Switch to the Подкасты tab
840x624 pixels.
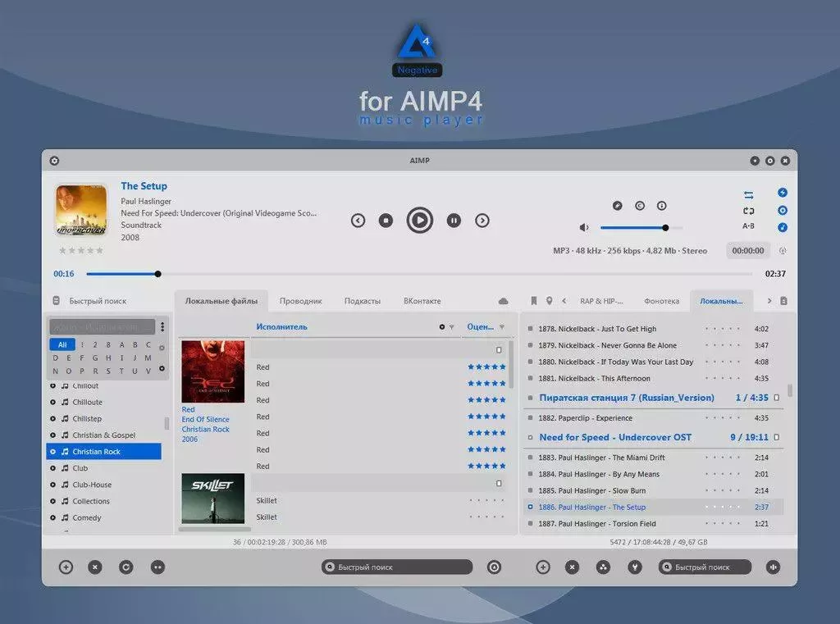coord(362,301)
